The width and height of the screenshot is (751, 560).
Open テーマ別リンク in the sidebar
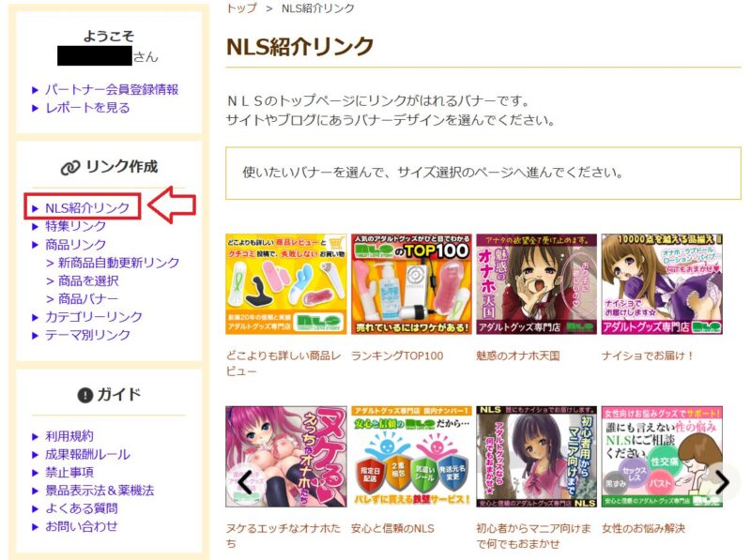coord(87,335)
